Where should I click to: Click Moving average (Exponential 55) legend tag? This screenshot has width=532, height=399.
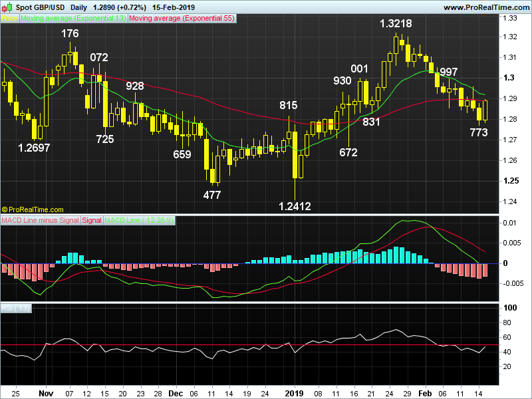(181, 19)
